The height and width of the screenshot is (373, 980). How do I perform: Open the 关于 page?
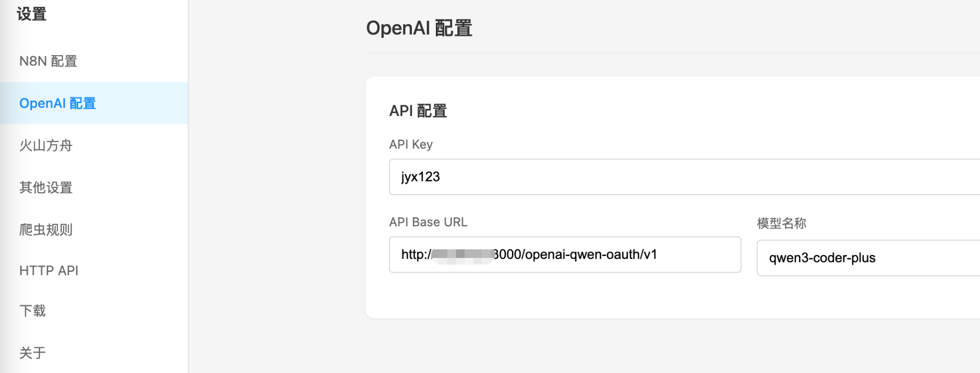click(33, 353)
